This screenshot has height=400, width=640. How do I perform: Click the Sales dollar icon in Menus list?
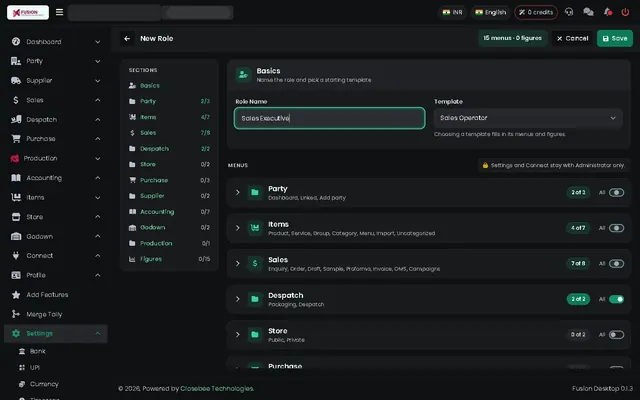255,263
